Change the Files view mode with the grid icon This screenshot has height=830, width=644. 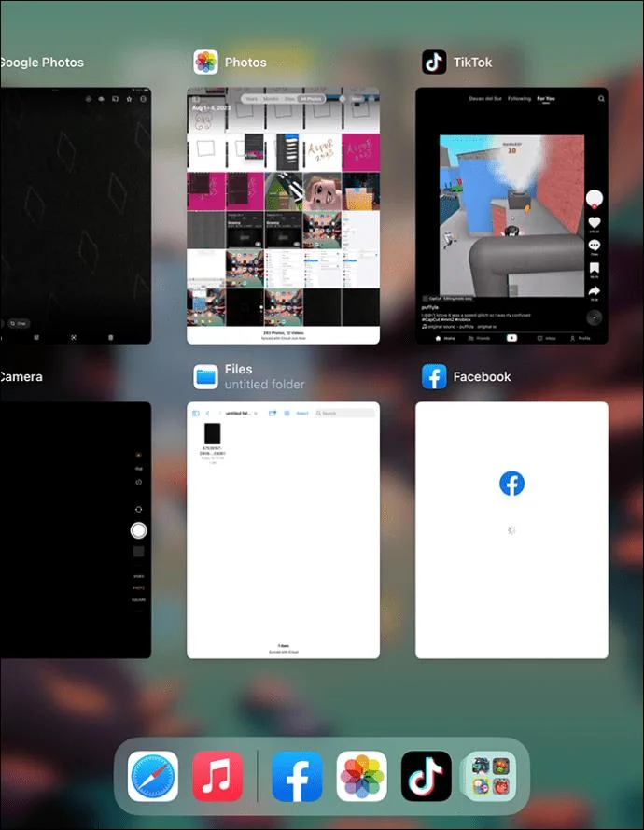[287, 414]
